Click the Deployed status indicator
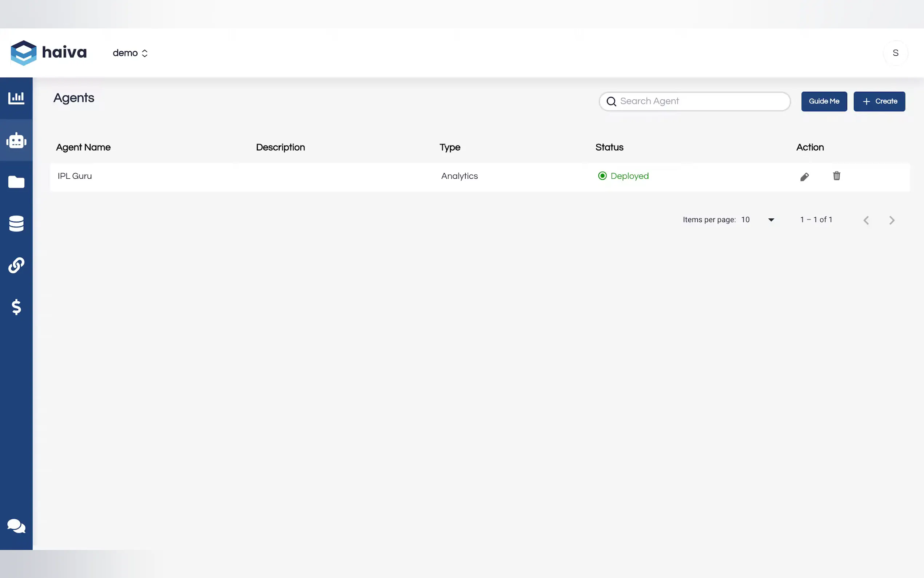The image size is (924, 578). pyautogui.click(x=623, y=176)
